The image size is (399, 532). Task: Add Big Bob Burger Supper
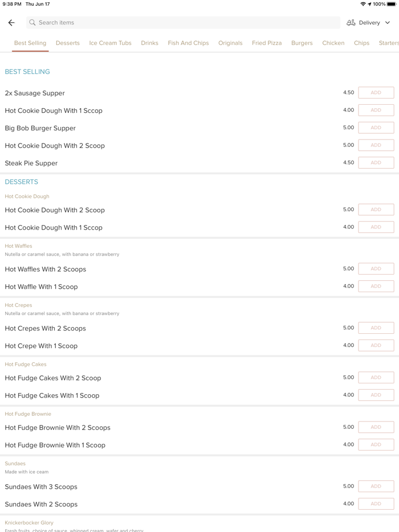pyautogui.click(x=376, y=128)
